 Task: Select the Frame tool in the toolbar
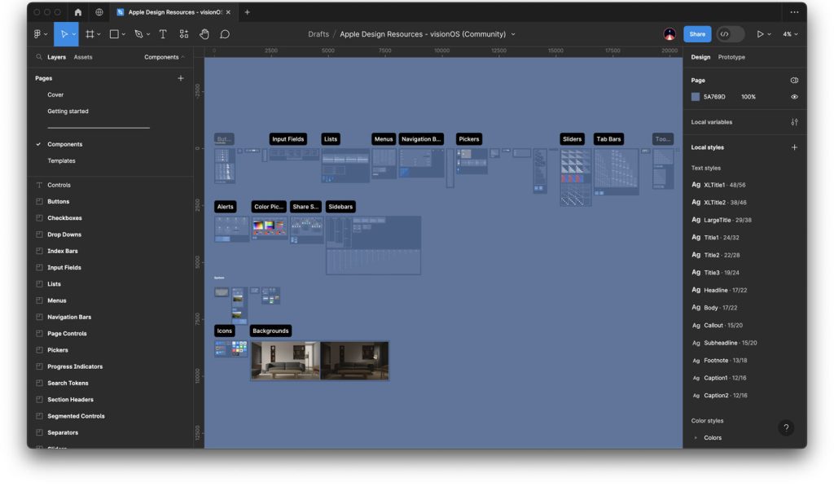[x=90, y=34]
